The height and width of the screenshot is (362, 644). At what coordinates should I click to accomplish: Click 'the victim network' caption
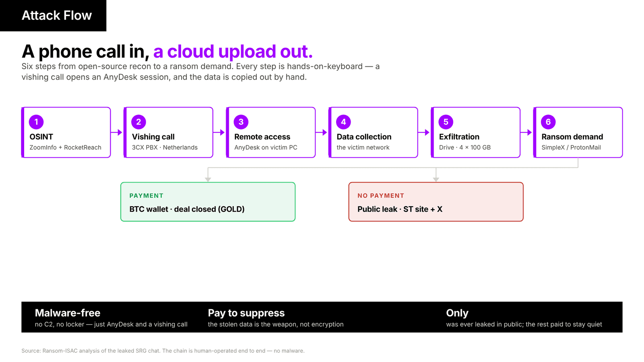(x=363, y=147)
